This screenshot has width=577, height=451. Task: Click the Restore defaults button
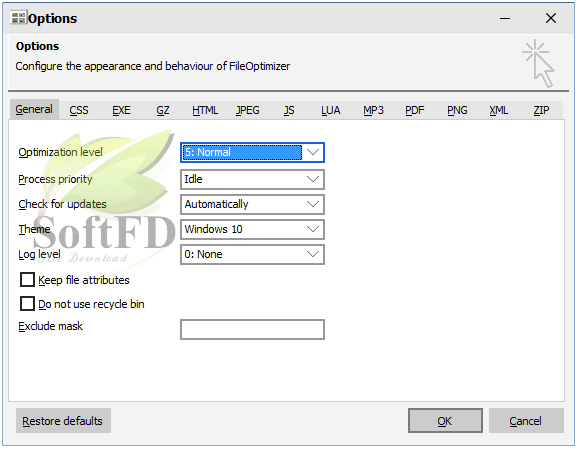pyautogui.click(x=63, y=420)
